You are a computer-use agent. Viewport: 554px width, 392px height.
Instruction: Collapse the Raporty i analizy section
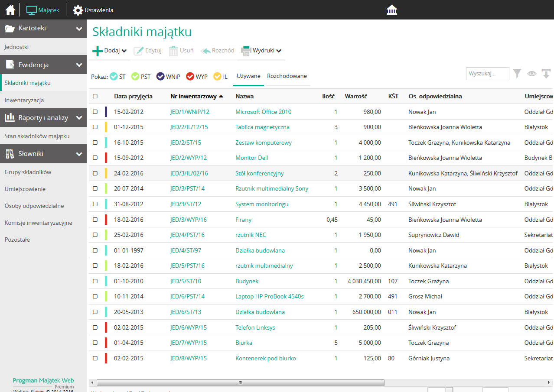click(79, 118)
